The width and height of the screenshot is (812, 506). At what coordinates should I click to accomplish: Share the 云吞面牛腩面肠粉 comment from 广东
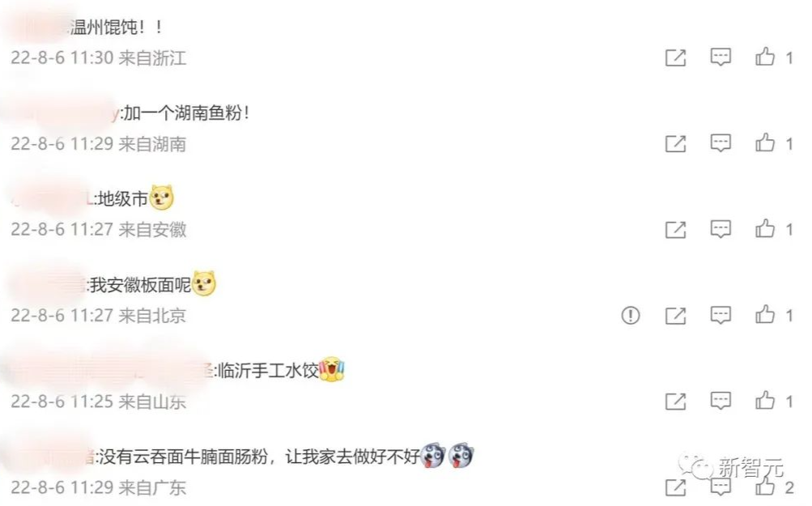click(x=675, y=487)
